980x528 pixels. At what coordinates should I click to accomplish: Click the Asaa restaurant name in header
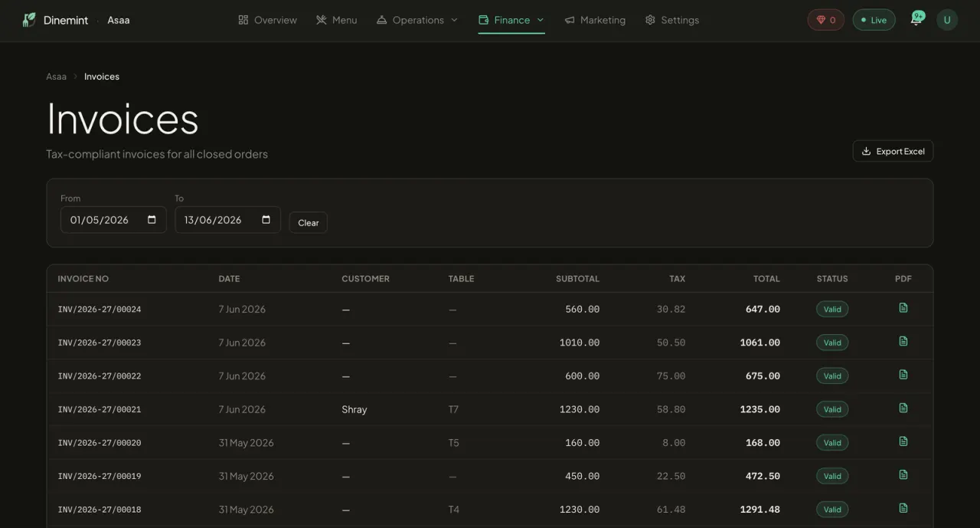click(x=119, y=20)
